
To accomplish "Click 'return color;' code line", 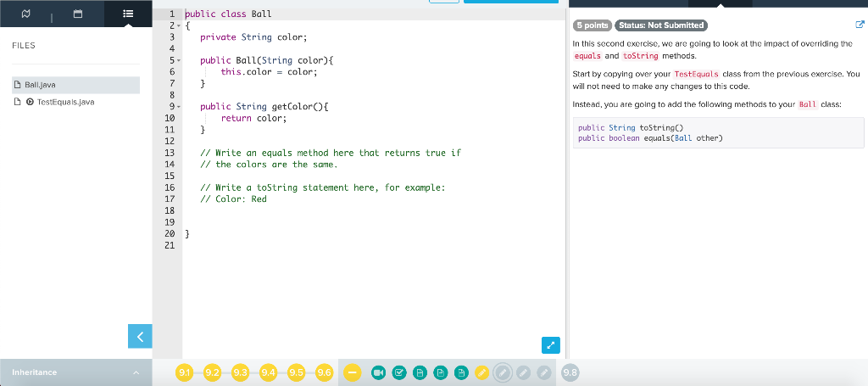I will point(253,119).
